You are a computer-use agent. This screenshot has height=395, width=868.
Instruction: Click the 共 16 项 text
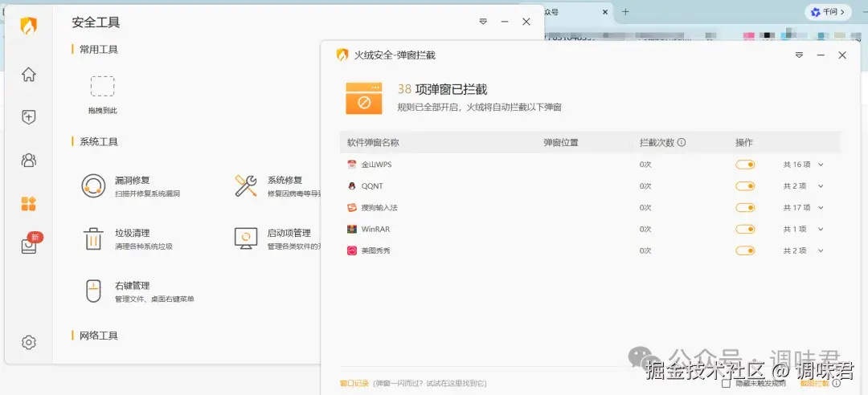(796, 165)
